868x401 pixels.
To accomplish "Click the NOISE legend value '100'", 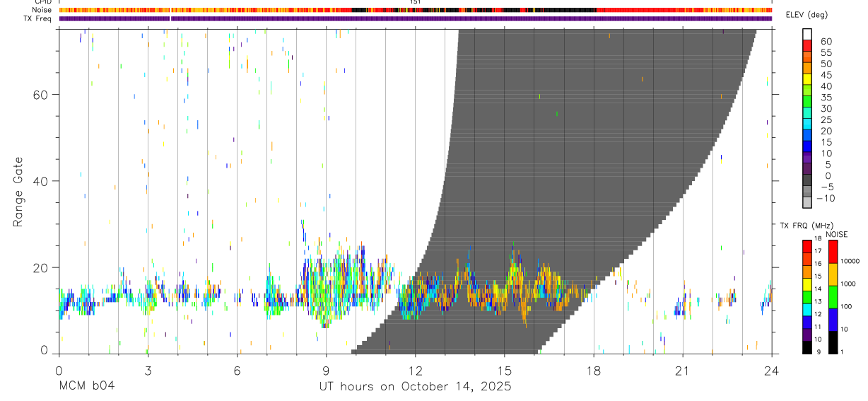I will [847, 307].
